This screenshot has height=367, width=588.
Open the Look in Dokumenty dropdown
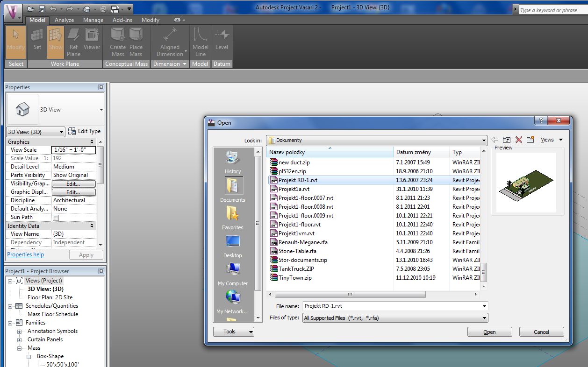(x=484, y=140)
